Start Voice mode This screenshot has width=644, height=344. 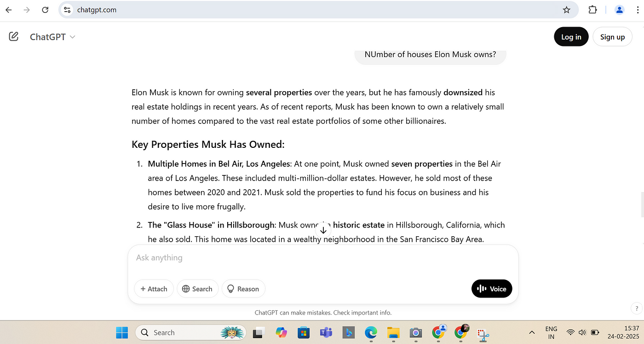click(x=492, y=289)
